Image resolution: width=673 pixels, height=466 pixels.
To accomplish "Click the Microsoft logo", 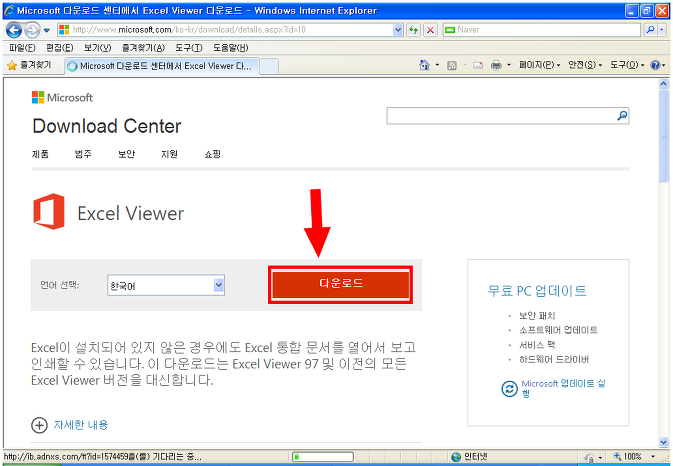I will [x=62, y=97].
